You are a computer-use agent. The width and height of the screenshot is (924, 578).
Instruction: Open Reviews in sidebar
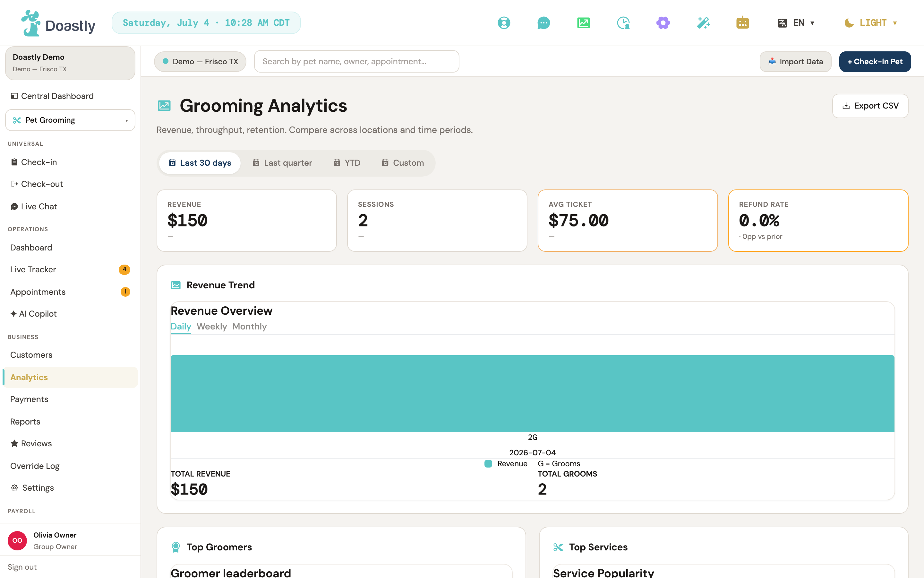point(70,443)
